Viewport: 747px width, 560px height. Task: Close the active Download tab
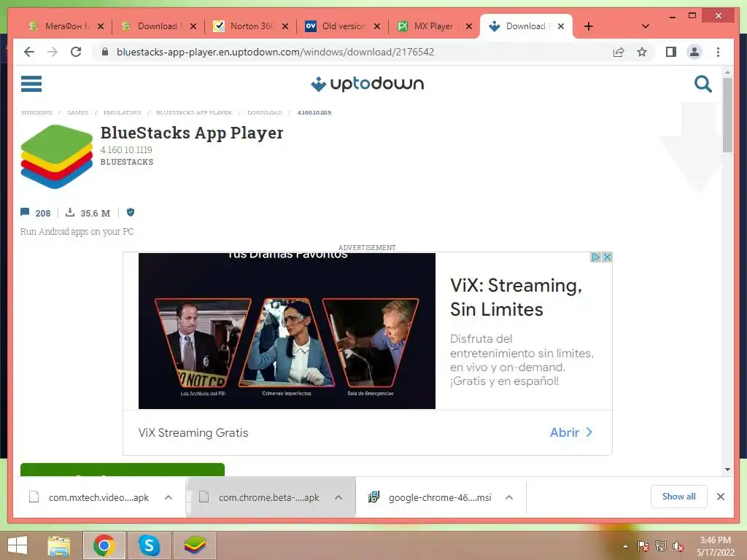click(x=561, y=26)
